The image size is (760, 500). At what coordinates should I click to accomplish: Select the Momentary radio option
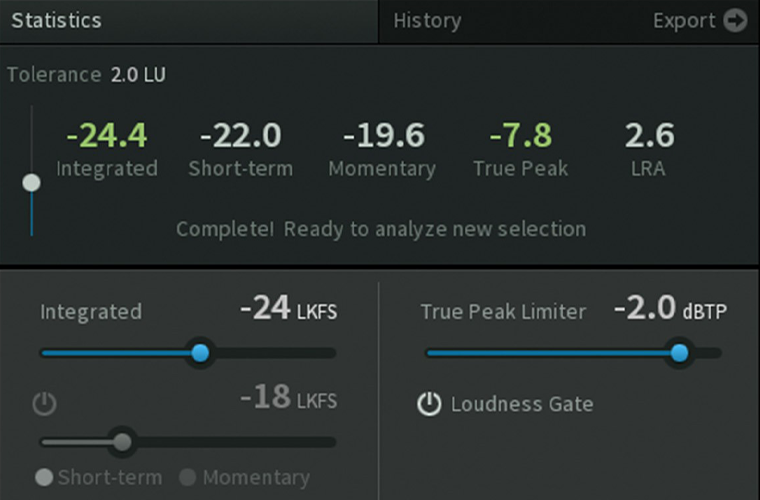pos(188,477)
